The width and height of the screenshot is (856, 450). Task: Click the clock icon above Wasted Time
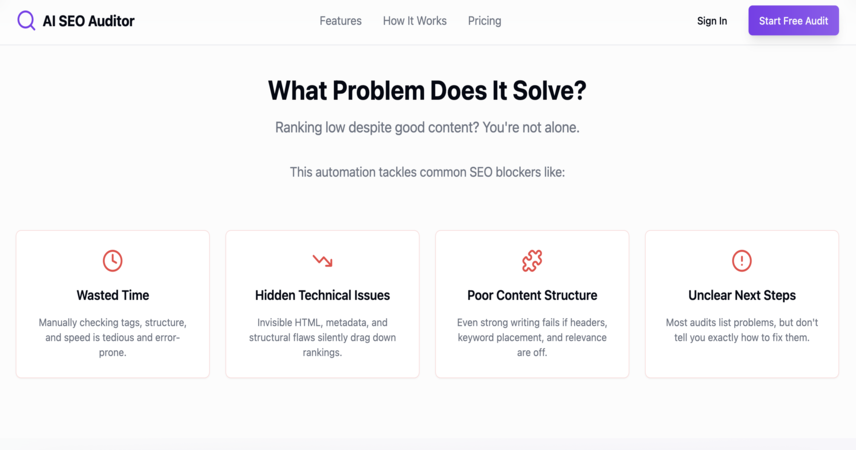(x=112, y=260)
